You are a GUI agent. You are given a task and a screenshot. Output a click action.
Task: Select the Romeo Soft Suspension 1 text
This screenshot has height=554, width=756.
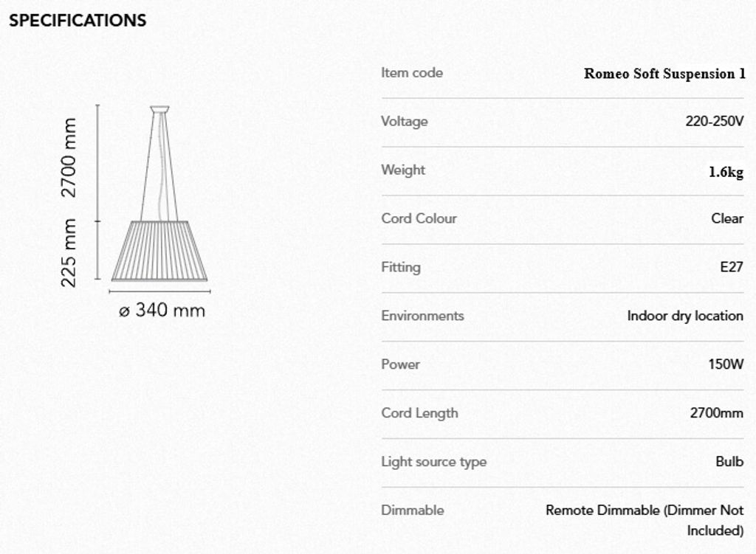(x=664, y=73)
